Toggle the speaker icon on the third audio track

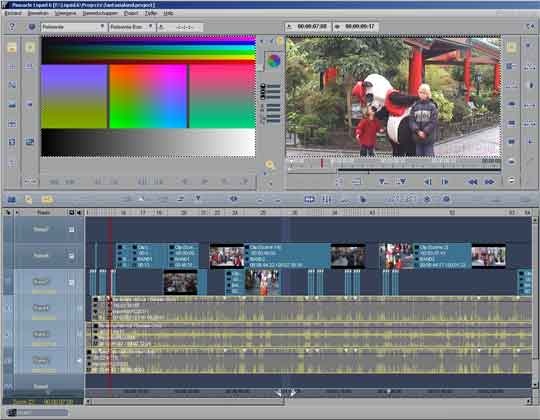pyautogui.click(x=79, y=360)
